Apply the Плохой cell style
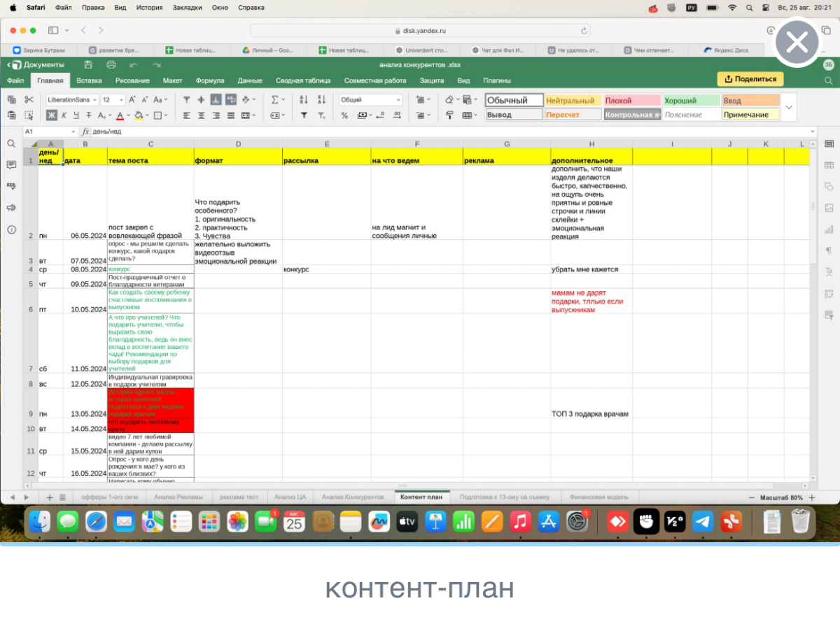 click(x=632, y=100)
